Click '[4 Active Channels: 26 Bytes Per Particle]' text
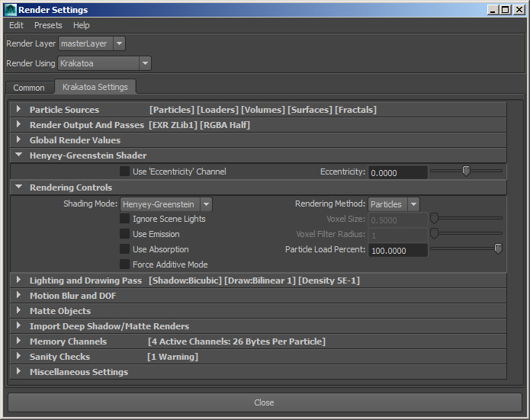The image size is (530, 420). (236, 341)
